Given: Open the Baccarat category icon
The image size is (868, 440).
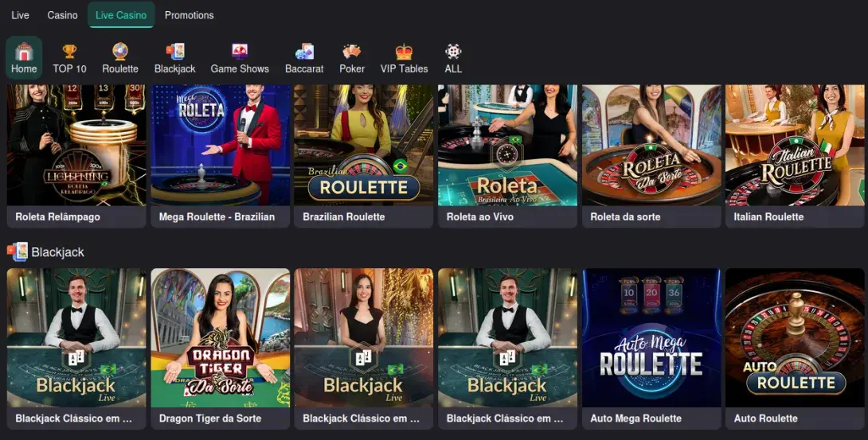Looking at the screenshot, I should point(304,58).
